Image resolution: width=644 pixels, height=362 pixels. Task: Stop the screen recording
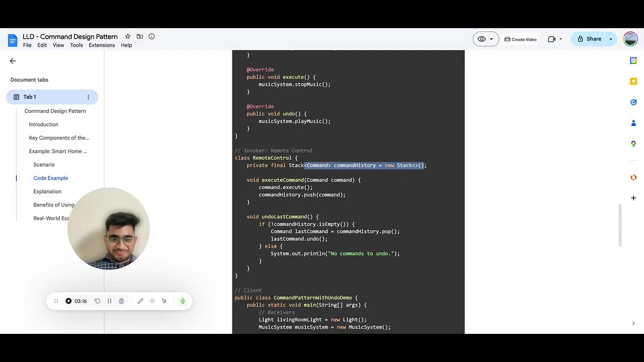(68, 301)
